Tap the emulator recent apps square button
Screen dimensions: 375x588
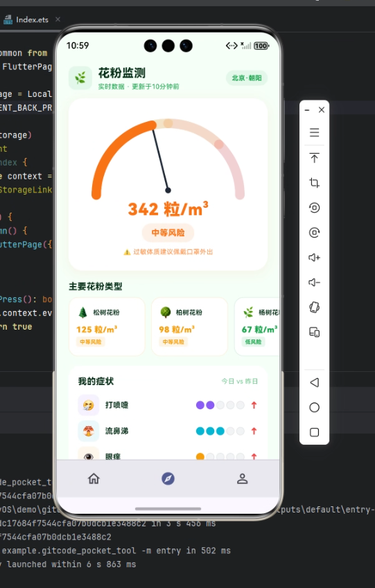(314, 432)
